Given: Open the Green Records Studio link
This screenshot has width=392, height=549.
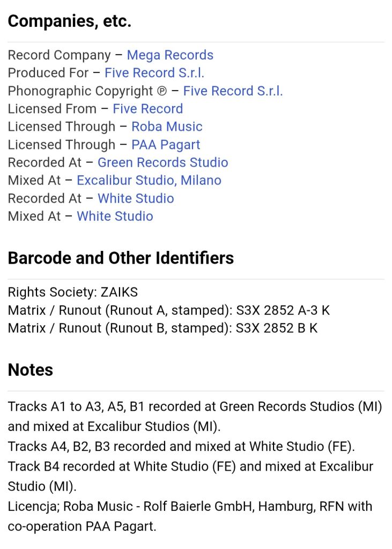Looking at the screenshot, I should (x=162, y=162).
